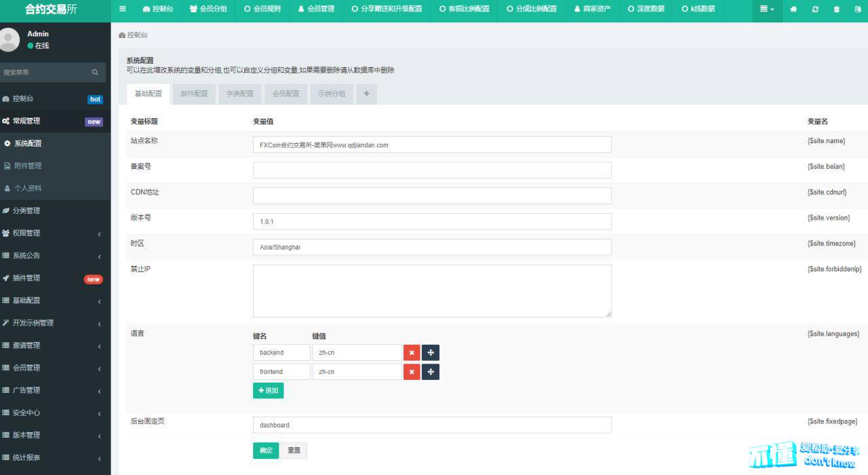This screenshot has width=868, height=475.
Task: Delete the backend language row
Action: point(412,353)
